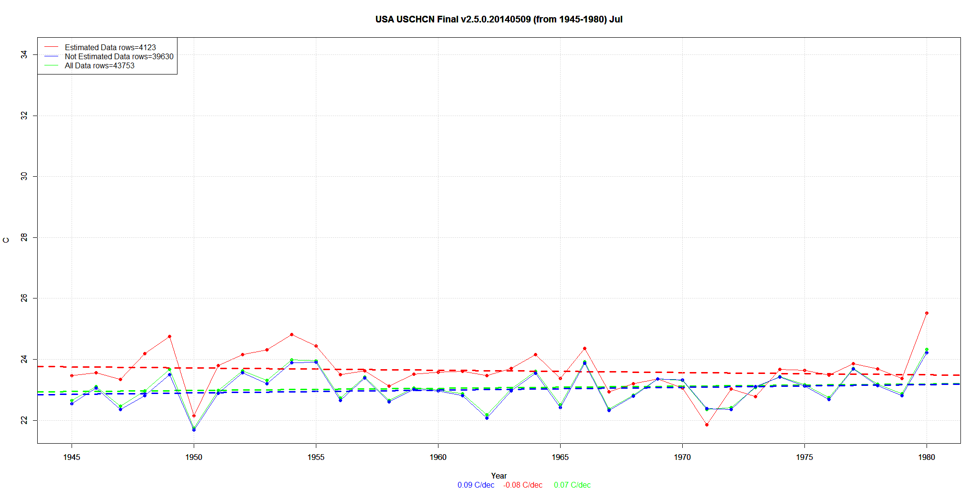
Task: Click the blue 0.09 C/dec trend label
Action: click(x=476, y=485)
